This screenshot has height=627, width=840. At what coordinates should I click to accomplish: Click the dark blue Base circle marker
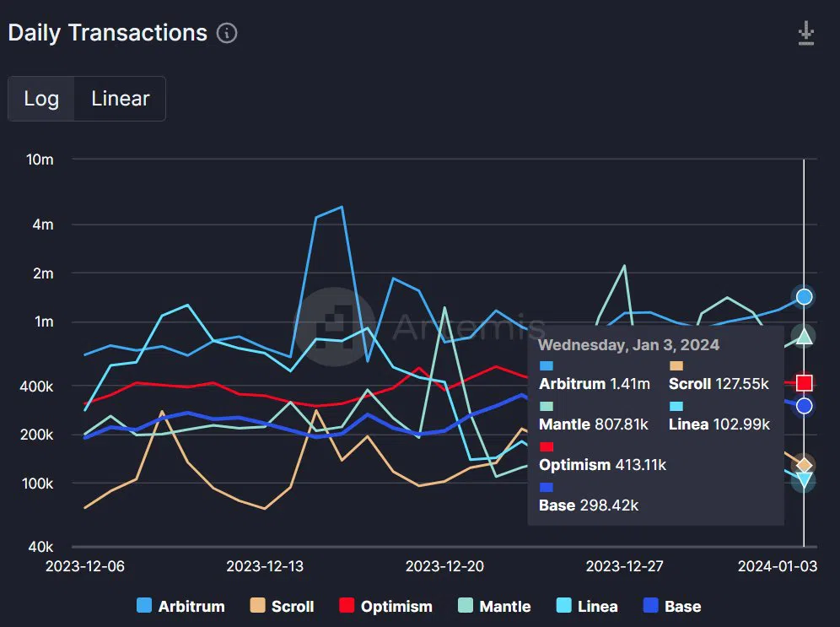coord(804,406)
